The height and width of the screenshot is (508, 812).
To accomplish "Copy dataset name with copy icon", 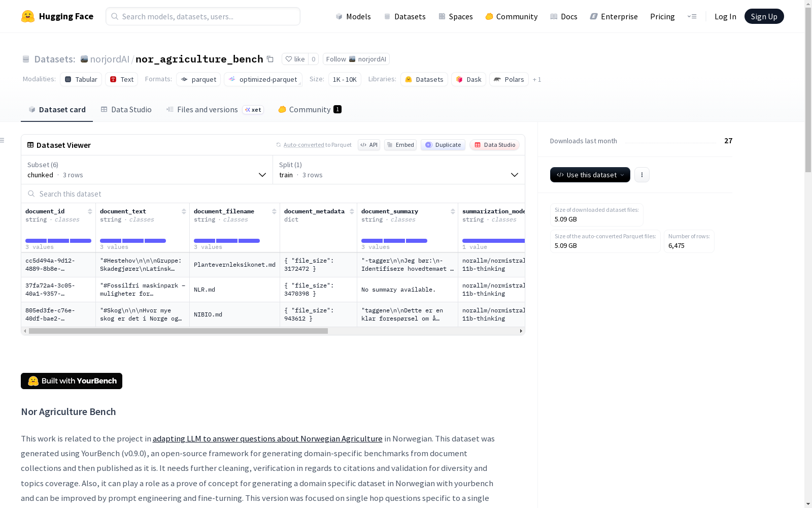I will pos(270,59).
